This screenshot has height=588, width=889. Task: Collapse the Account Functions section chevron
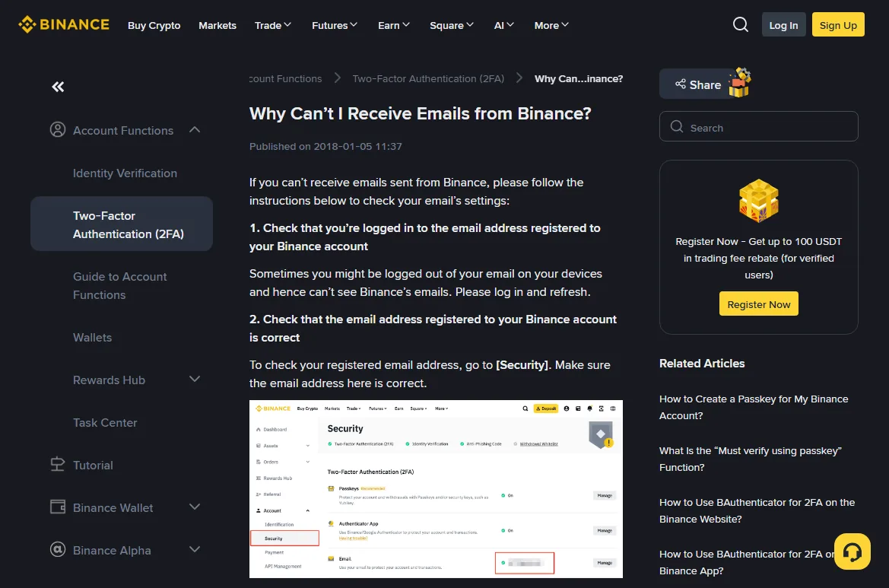coord(195,130)
